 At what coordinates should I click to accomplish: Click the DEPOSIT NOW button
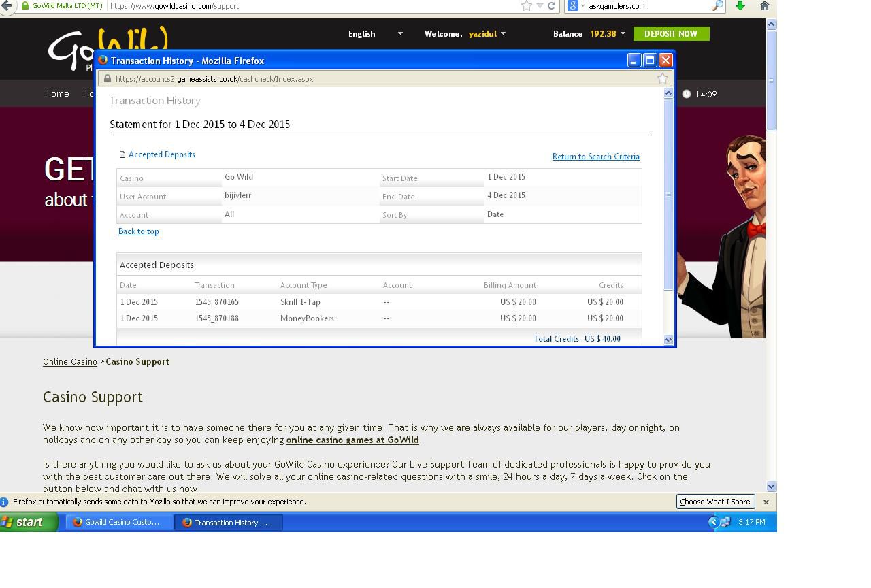(671, 33)
